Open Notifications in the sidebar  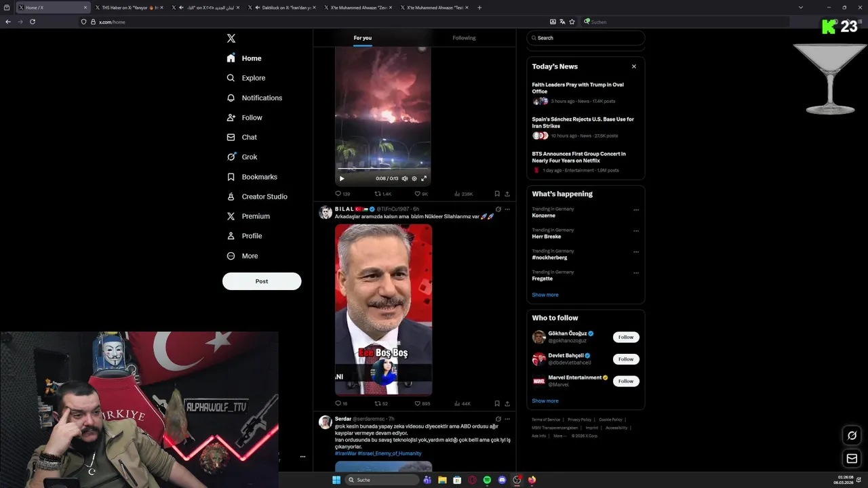[254, 98]
